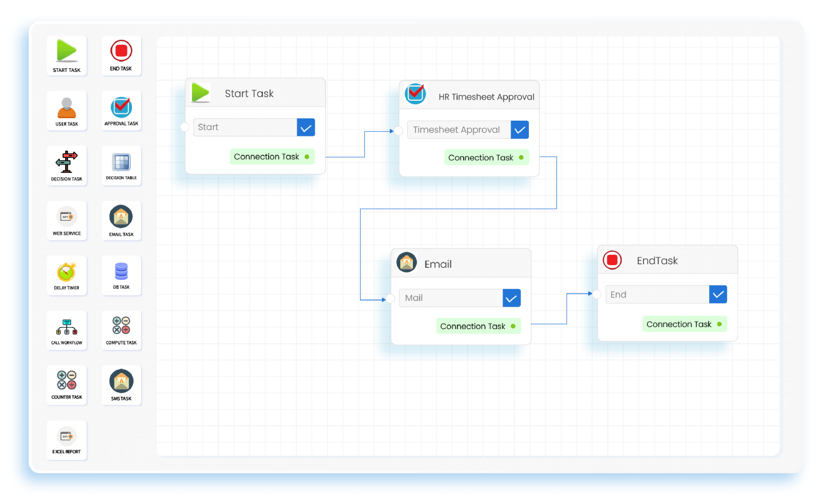Pick the DB Task database icon
This screenshot has width=820, height=504.
tap(121, 271)
